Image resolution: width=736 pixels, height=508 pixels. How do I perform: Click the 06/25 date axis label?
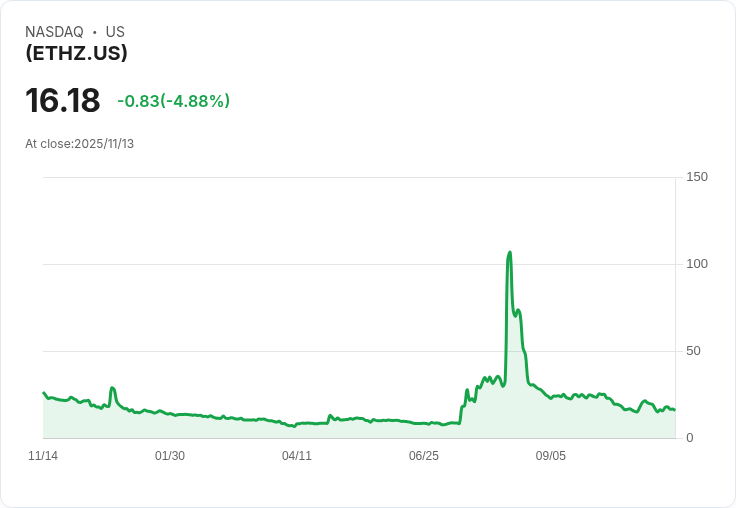[x=424, y=456]
